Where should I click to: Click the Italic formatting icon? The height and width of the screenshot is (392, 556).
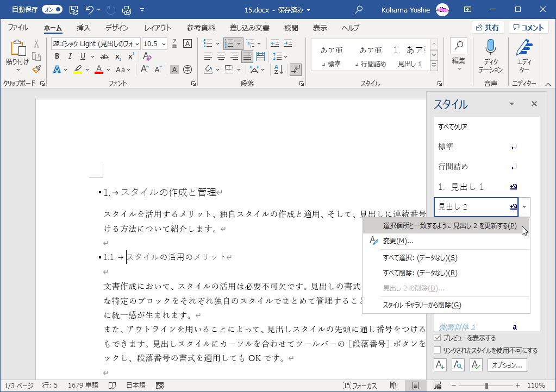tap(70, 56)
